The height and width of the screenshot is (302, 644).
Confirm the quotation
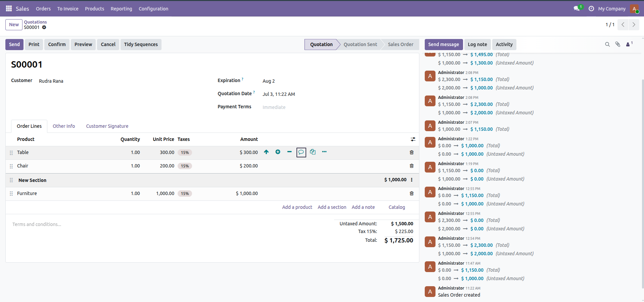pos(57,44)
